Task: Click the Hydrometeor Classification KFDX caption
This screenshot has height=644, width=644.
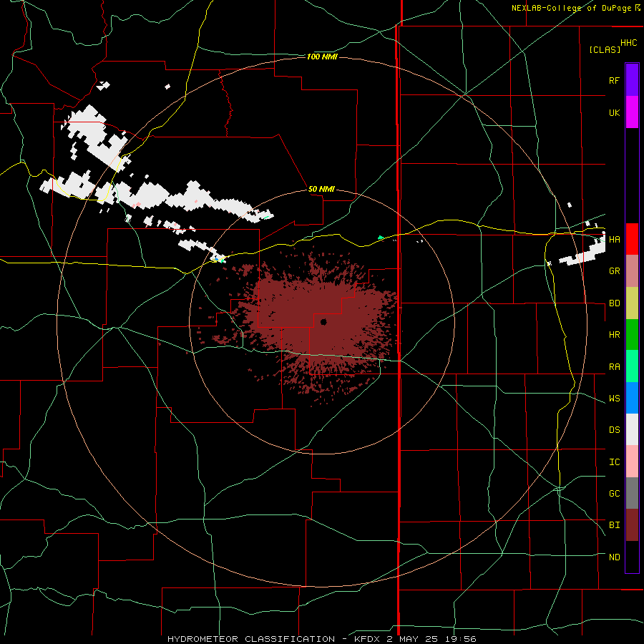Action: pyautogui.click(x=321, y=639)
